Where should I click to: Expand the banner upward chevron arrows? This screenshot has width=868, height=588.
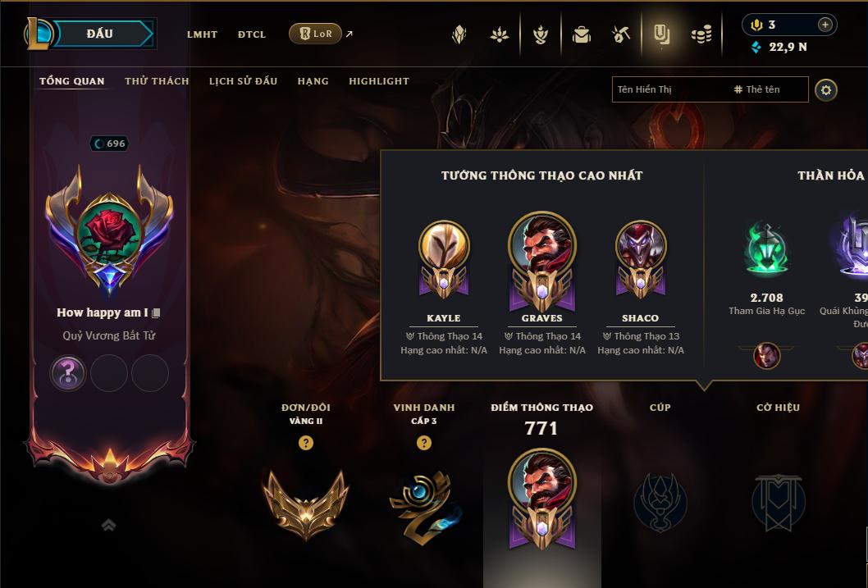coord(108,525)
